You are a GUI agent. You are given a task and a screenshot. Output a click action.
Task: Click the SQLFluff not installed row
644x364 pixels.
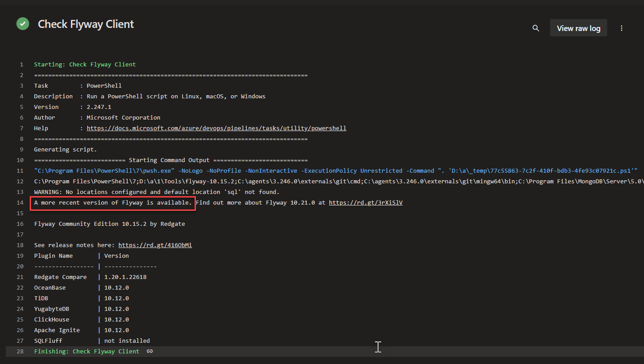click(92, 341)
